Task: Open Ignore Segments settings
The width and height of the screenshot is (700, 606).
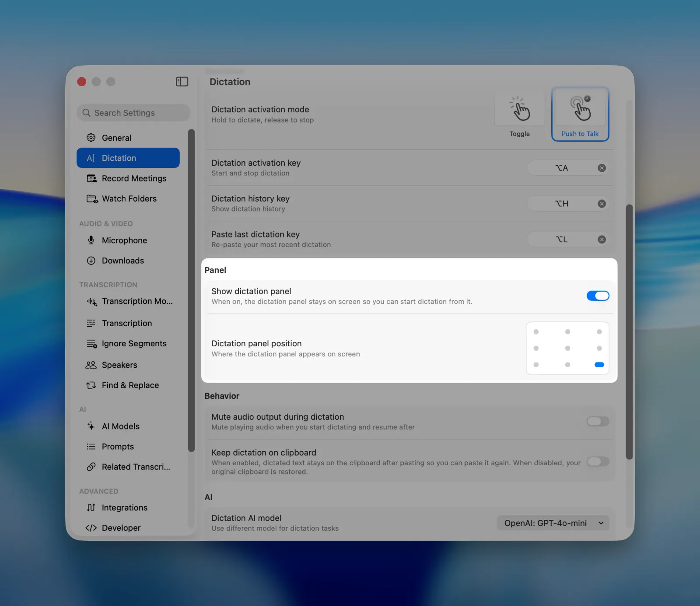Action: click(x=128, y=344)
